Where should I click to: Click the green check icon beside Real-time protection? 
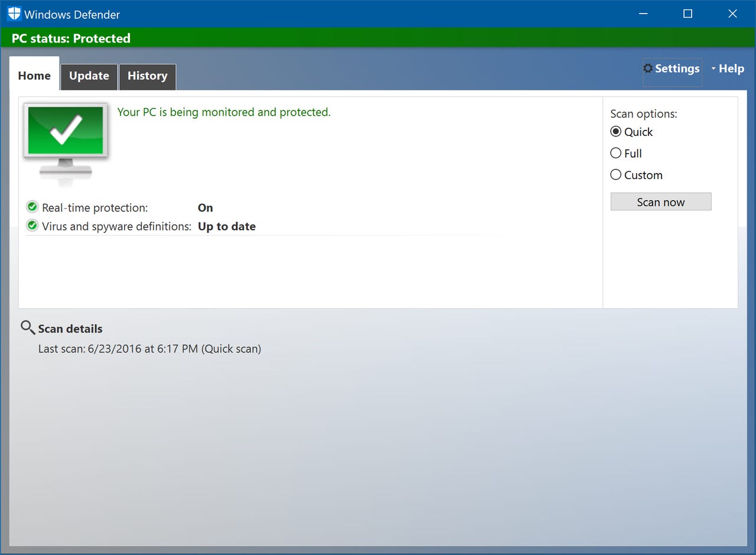point(32,207)
